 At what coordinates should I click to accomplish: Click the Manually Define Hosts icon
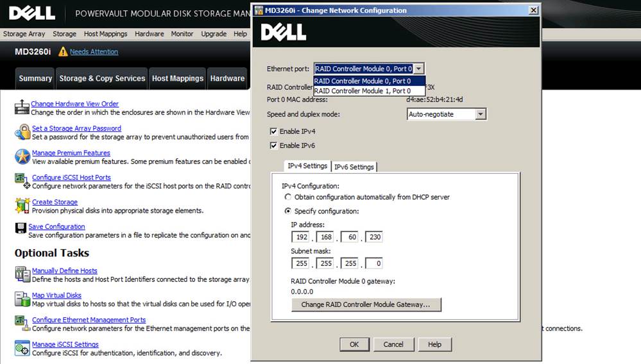click(x=22, y=274)
